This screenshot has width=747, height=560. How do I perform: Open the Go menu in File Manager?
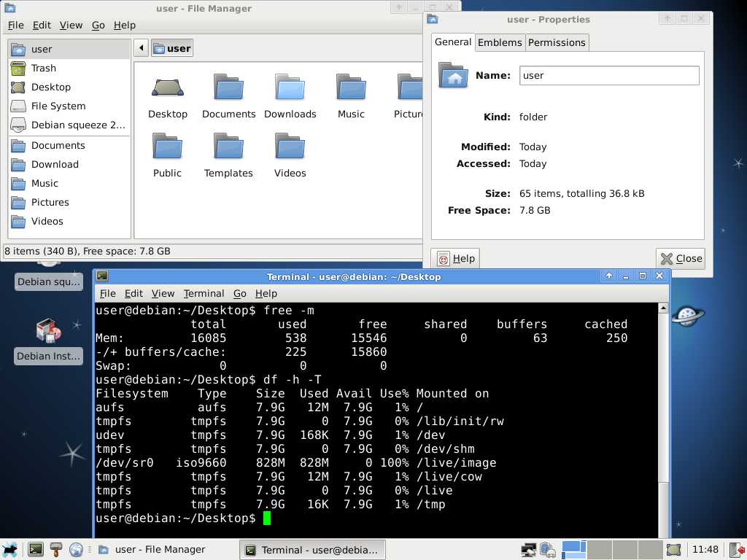click(98, 25)
